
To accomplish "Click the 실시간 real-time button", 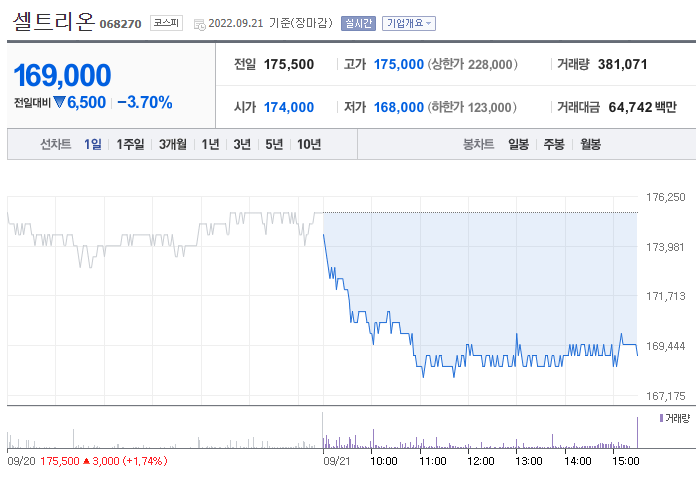I will [x=358, y=24].
